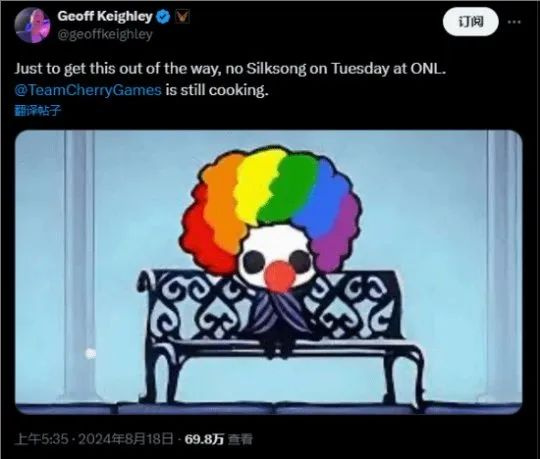Click the @geoffkeighley handle
Screen dimensions: 540x459
(x=105, y=34)
